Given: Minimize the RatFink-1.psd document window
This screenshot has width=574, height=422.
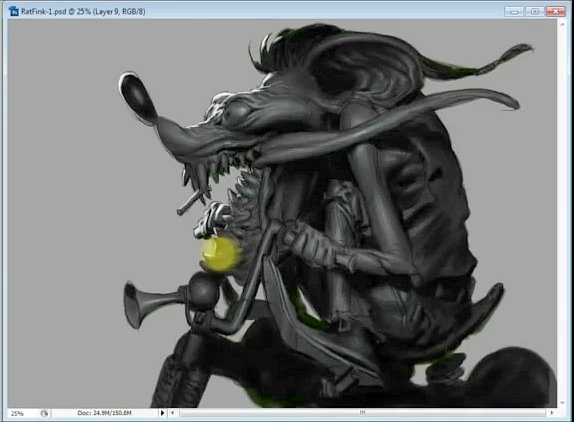Looking at the screenshot, I should point(513,12).
